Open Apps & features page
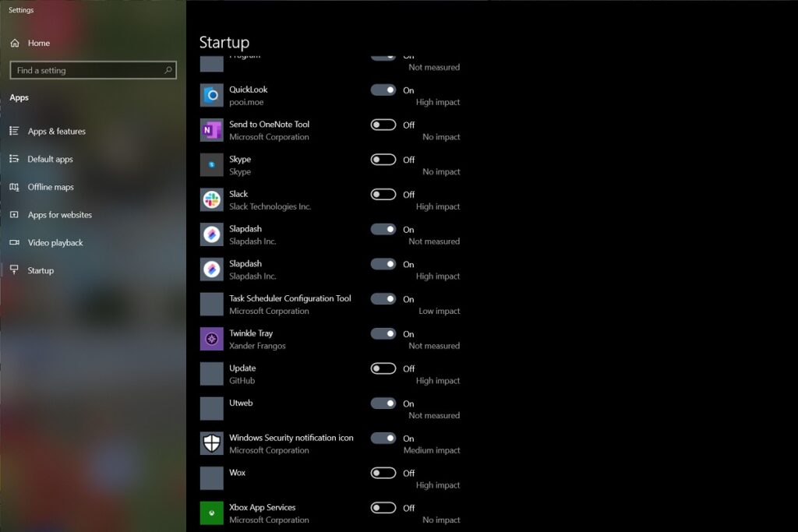This screenshot has height=532, width=798. click(56, 132)
